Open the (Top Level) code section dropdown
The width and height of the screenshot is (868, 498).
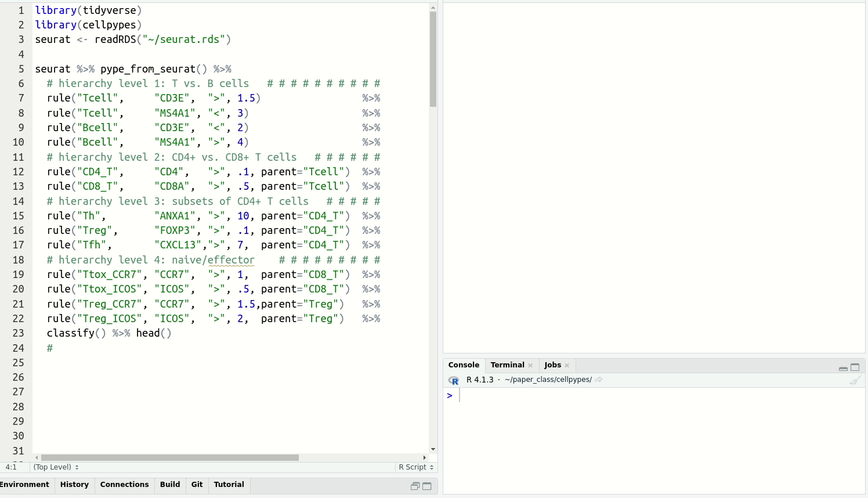tap(56, 467)
